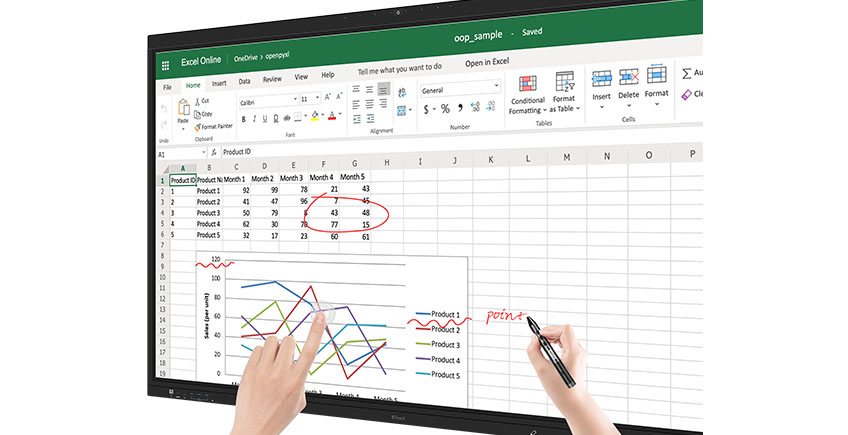This screenshot has height=435, width=848.
Task: Click the Format as Table icon
Action: point(565,82)
